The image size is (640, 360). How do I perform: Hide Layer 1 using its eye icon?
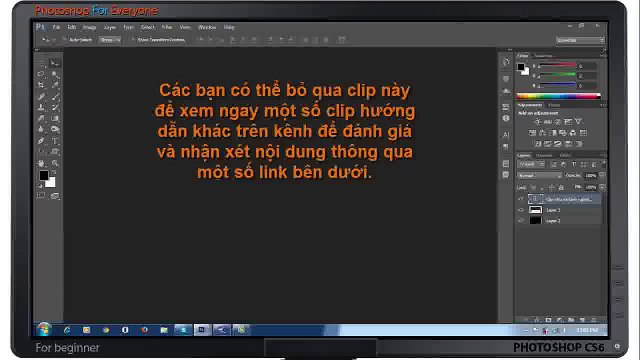click(521, 210)
